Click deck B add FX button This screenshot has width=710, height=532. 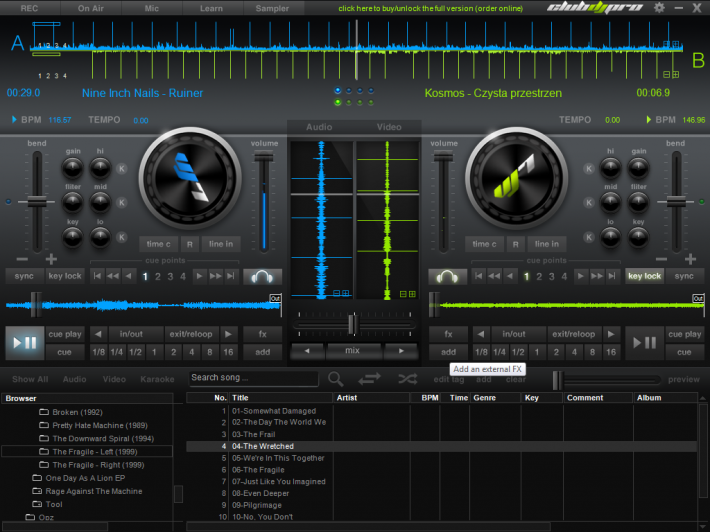(448, 352)
